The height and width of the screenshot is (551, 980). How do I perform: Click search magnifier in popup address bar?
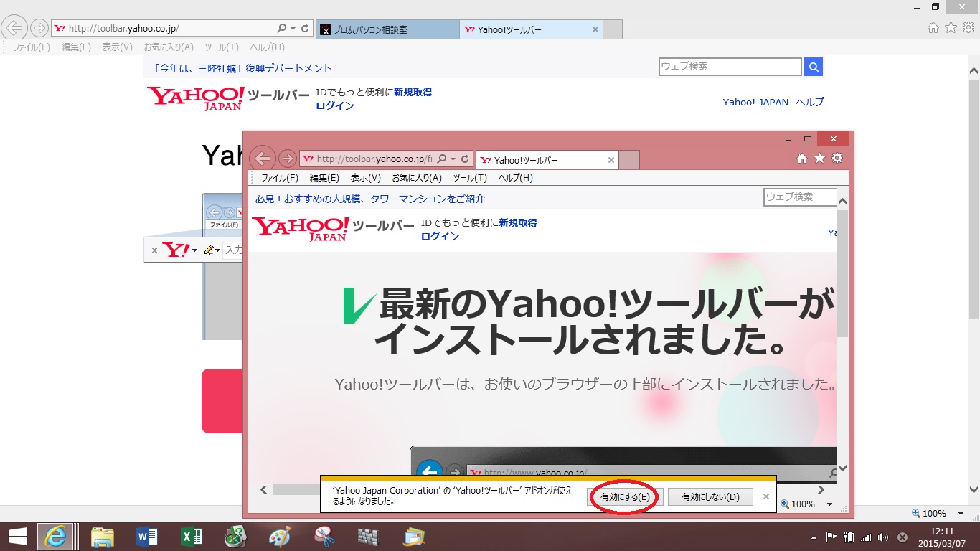pyautogui.click(x=442, y=159)
